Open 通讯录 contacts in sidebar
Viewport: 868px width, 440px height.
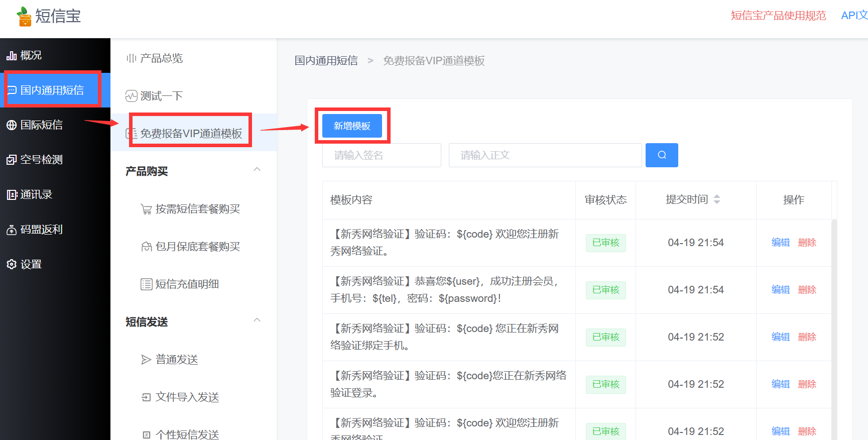pyautogui.click(x=30, y=194)
